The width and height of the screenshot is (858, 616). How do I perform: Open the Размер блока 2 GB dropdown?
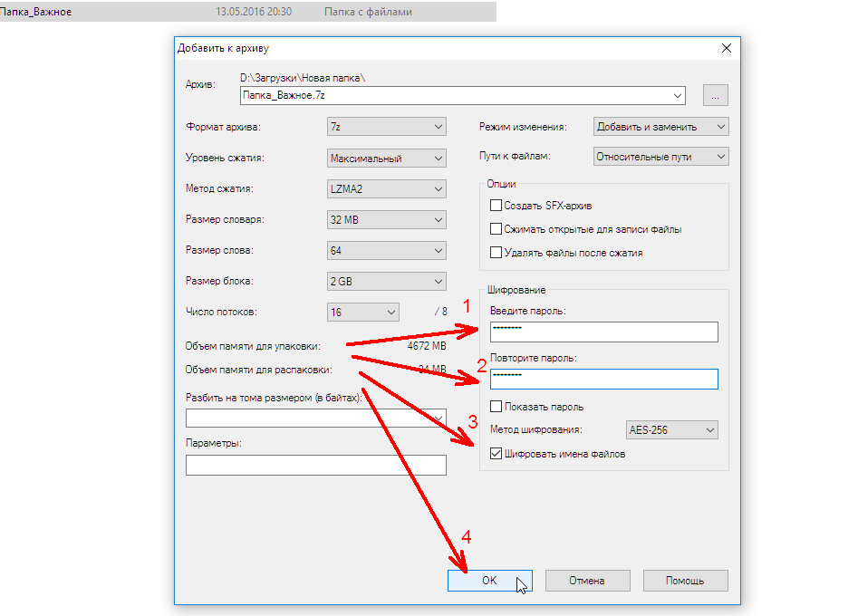(x=386, y=281)
